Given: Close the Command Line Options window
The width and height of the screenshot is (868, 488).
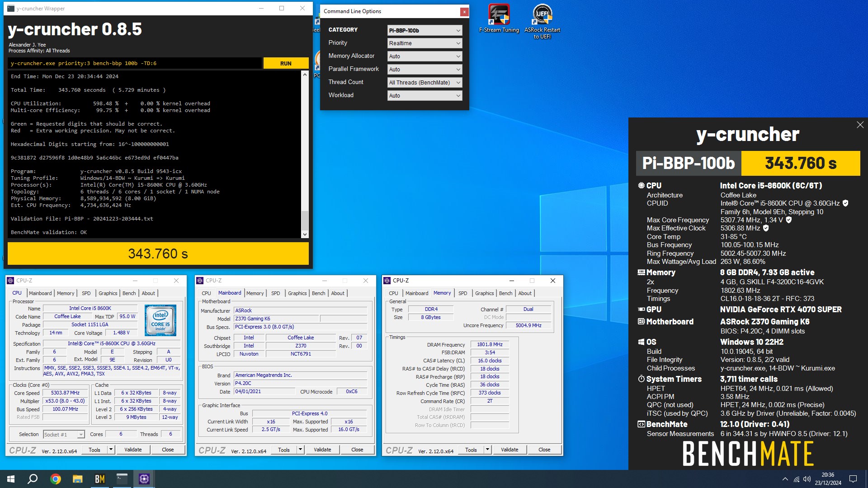Looking at the screenshot, I should [464, 12].
